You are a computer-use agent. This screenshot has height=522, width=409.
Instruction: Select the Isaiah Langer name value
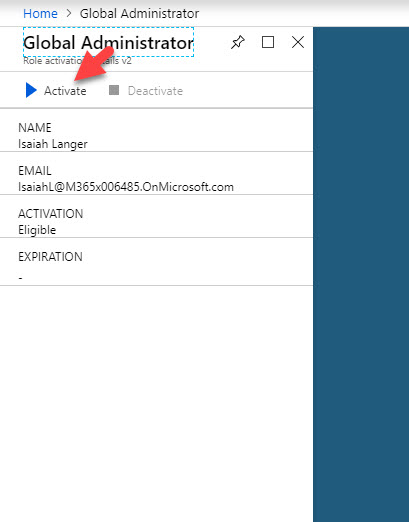click(53, 144)
